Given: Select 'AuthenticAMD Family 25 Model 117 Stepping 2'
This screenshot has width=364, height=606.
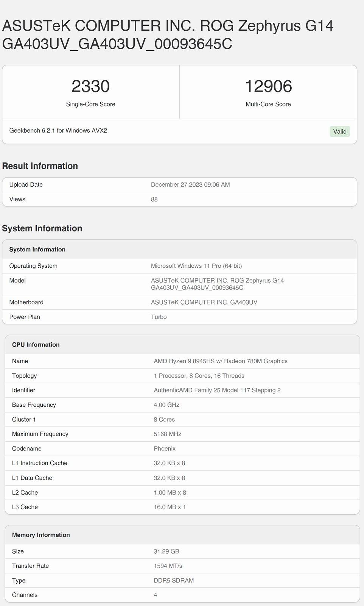Looking at the screenshot, I should pos(217,390).
